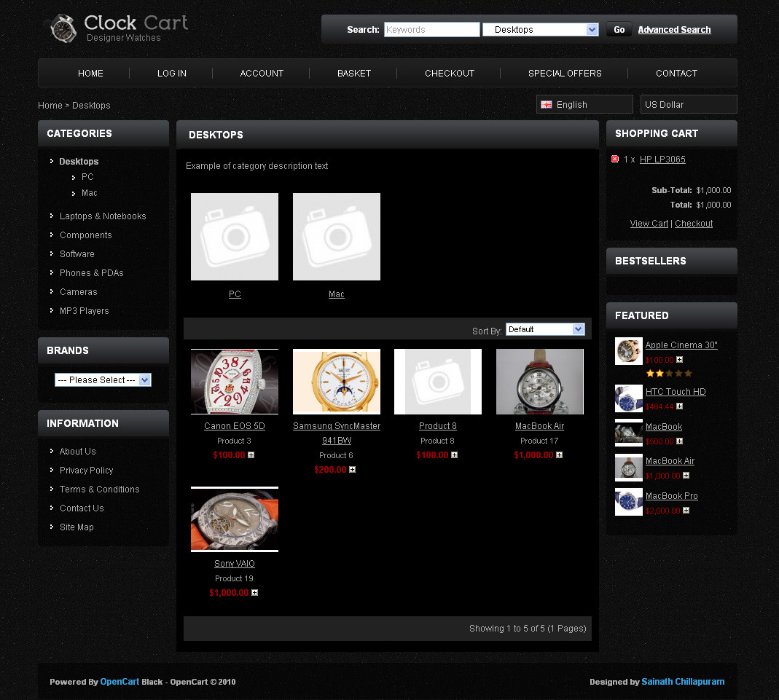The width and height of the screenshot is (779, 700).
Task: Open SPECIAL OFFERS in navigation bar
Action: (565, 73)
